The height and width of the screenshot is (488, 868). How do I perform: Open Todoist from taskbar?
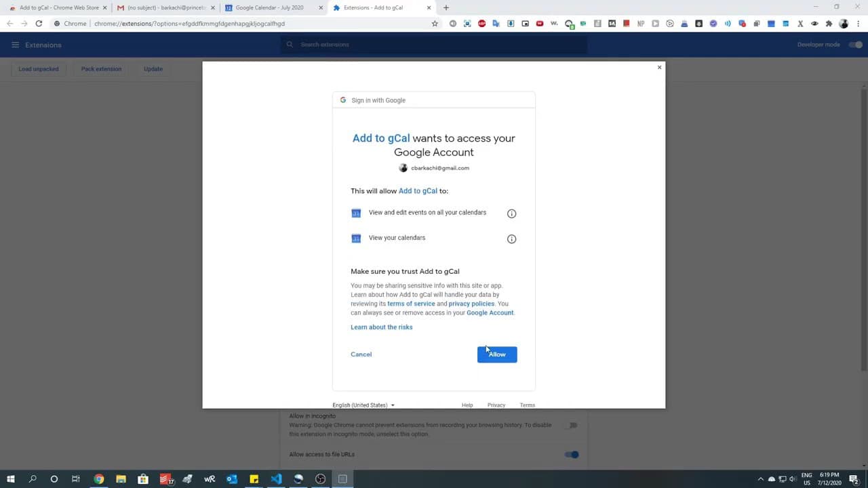tap(165, 479)
